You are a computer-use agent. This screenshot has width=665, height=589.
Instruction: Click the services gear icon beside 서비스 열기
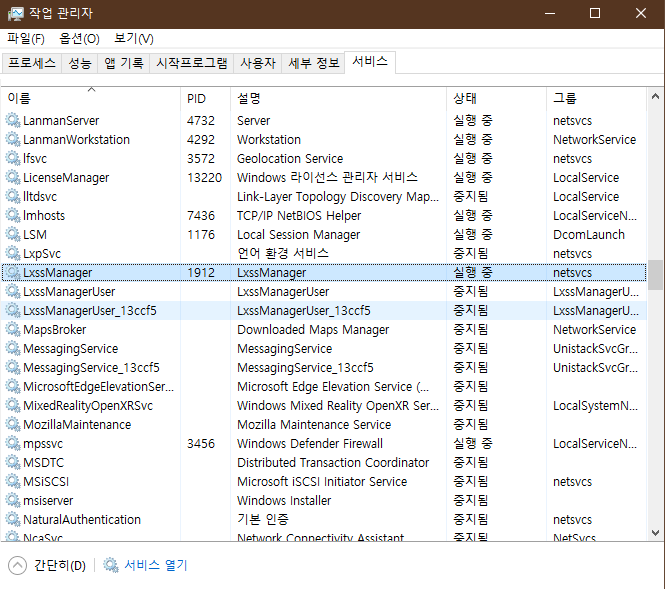(x=111, y=565)
